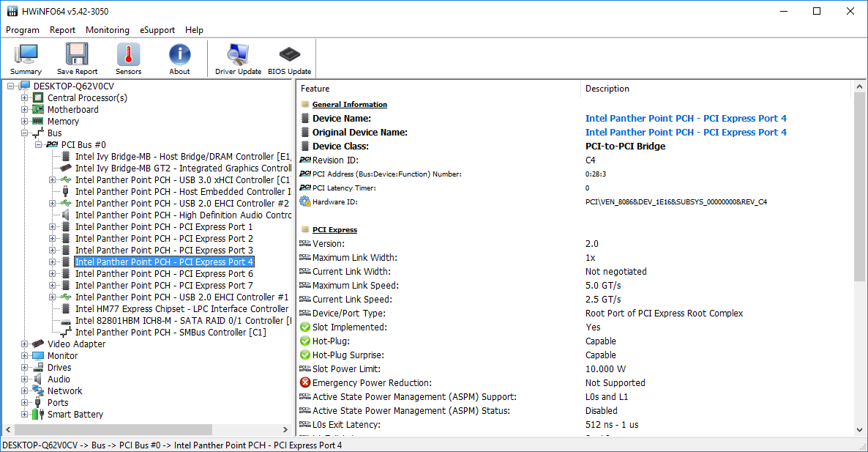This screenshot has width=868, height=452.
Task: Open the Program menu
Action: (x=23, y=30)
